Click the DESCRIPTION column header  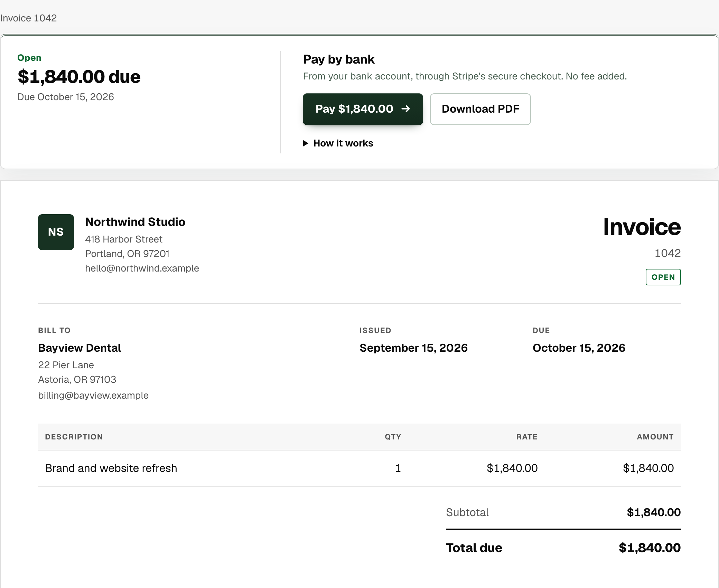tap(74, 437)
